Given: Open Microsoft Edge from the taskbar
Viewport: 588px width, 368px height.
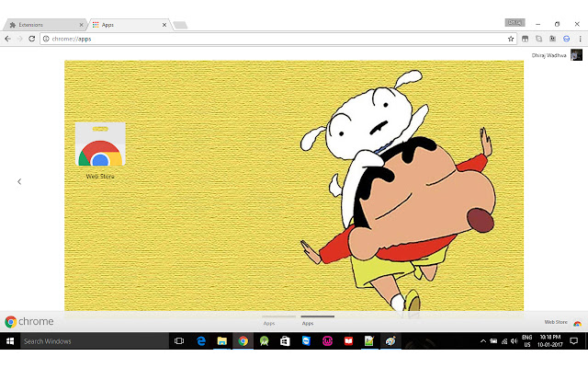Looking at the screenshot, I should (200, 341).
